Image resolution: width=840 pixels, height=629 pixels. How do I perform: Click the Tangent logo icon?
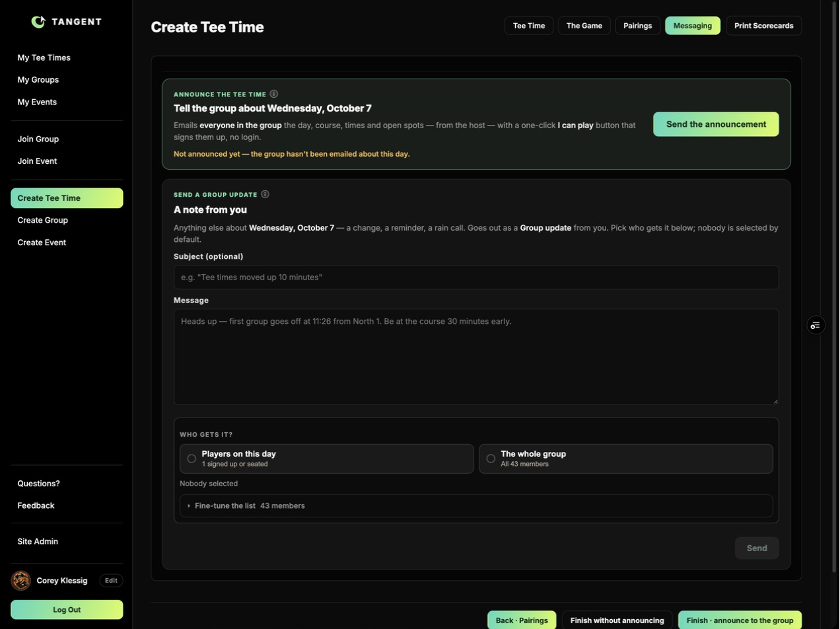point(38,22)
